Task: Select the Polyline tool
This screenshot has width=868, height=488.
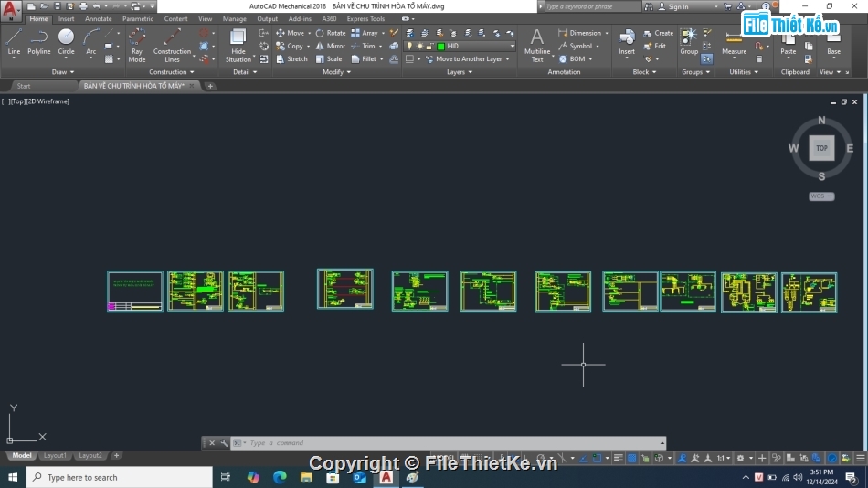Action: (x=38, y=43)
